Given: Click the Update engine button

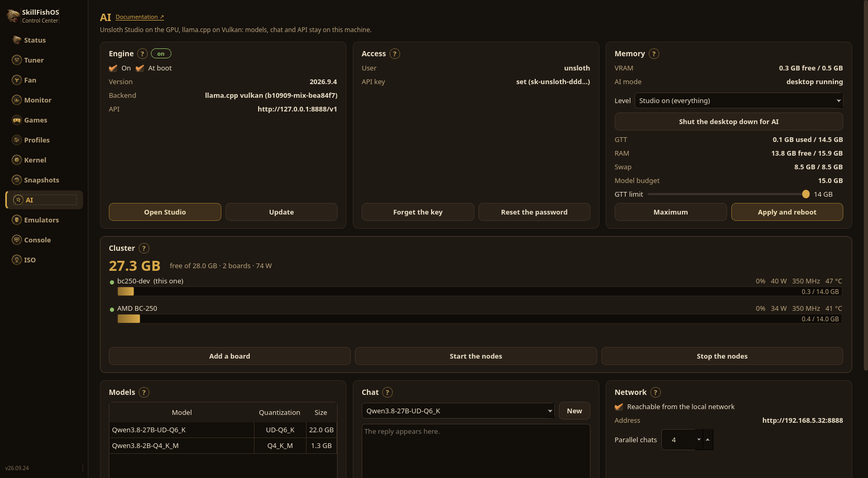Looking at the screenshot, I should click(281, 212).
